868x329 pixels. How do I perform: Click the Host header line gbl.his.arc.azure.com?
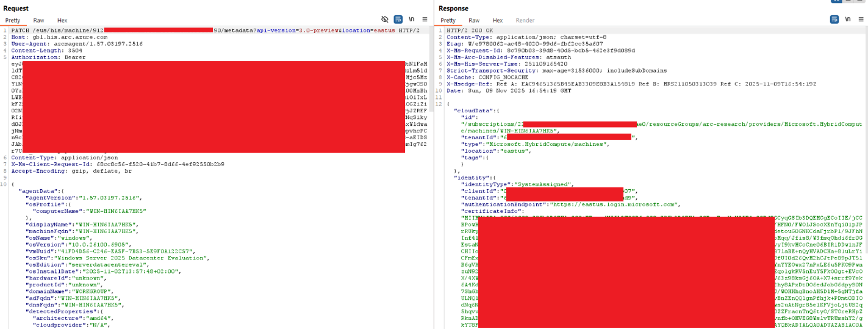(58, 37)
